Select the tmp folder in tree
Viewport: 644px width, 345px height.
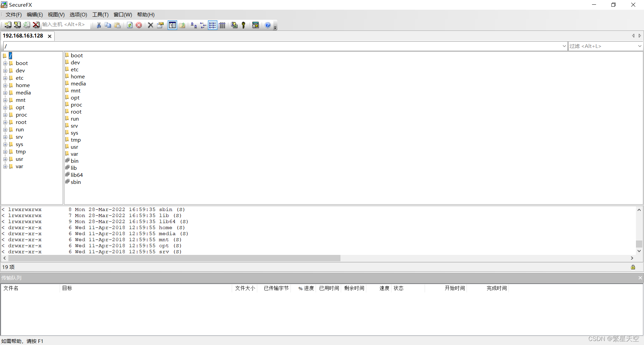[20, 152]
